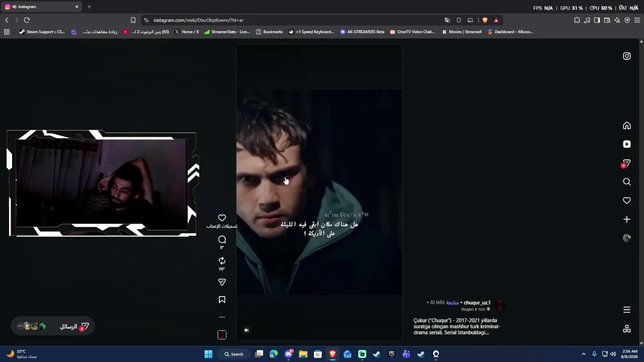Open profile avatar in sidebar

[x=627, y=238]
